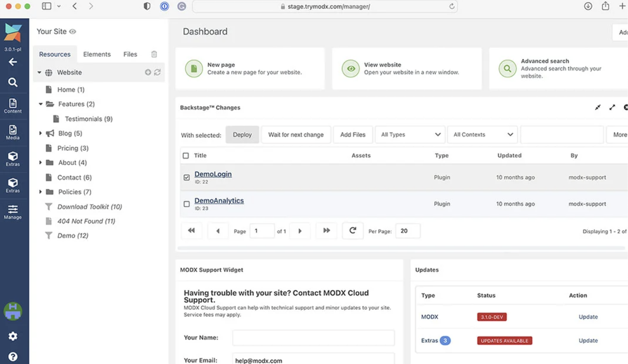Click the Safari share button
628x364 pixels.
(x=605, y=6)
